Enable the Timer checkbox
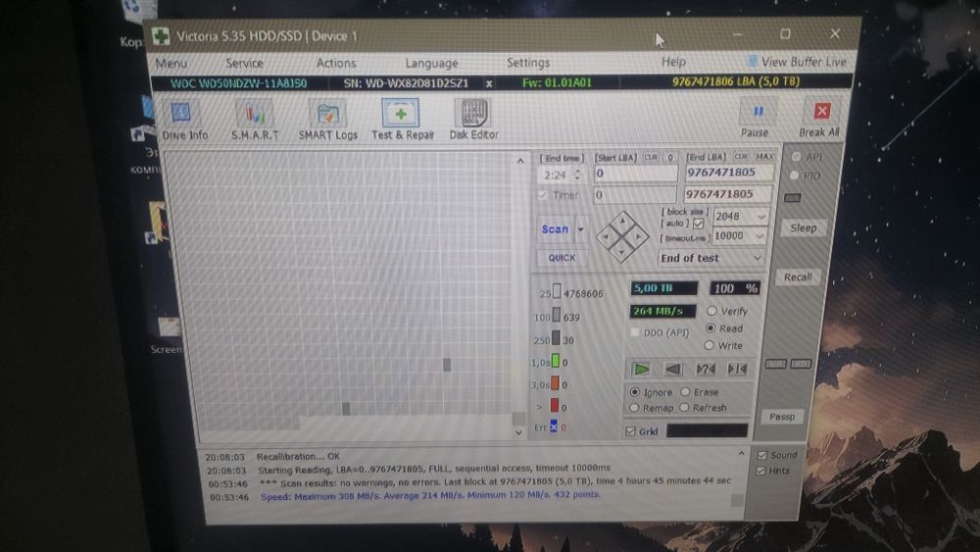980x552 pixels. pyautogui.click(x=543, y=195)
